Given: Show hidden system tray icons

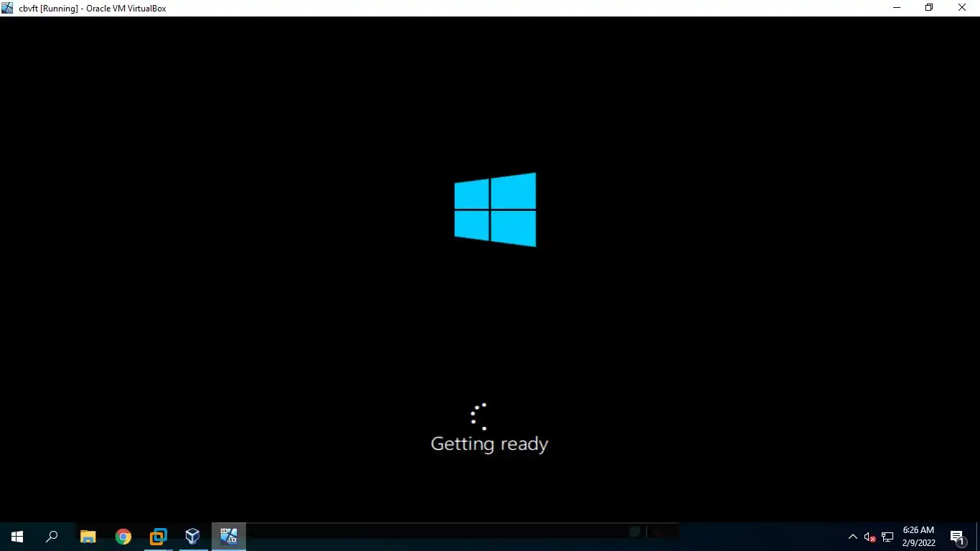Looking at the screenshot, I should [x=853, y=537].
